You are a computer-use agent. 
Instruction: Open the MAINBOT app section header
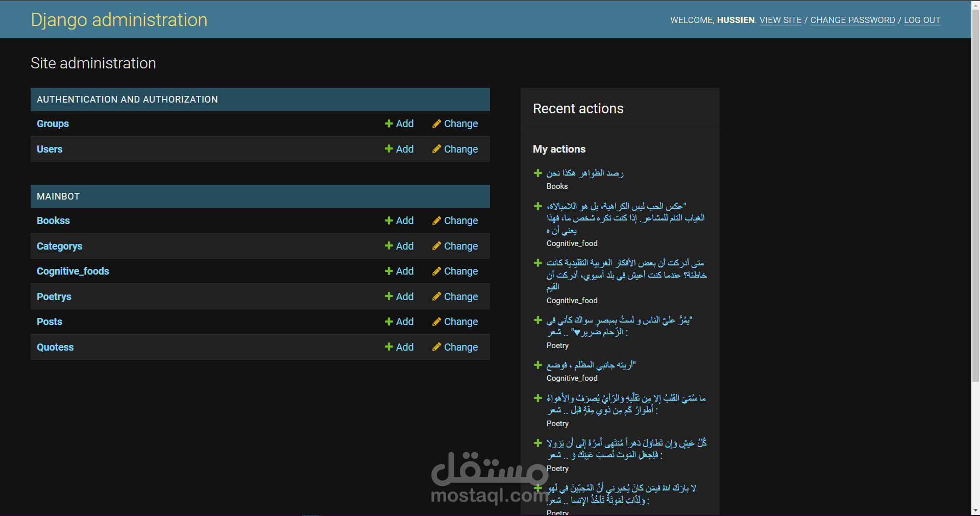[58, 196]
